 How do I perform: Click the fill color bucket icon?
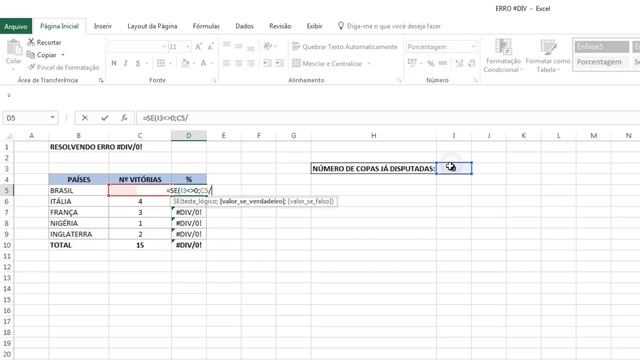185,63
